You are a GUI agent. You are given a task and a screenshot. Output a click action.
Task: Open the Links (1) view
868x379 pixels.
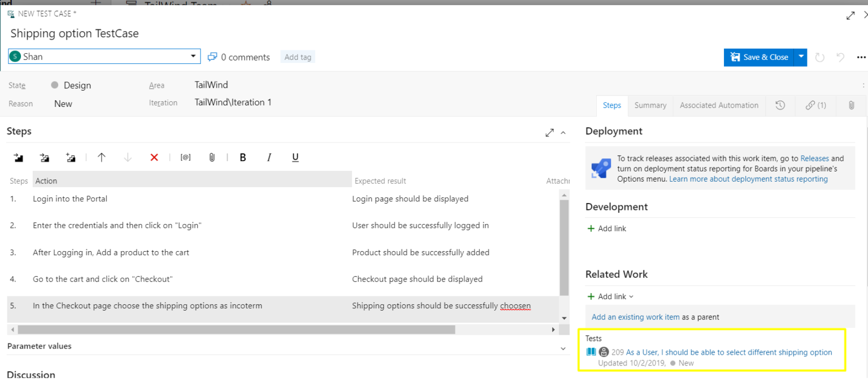click(x=815, y=105)
